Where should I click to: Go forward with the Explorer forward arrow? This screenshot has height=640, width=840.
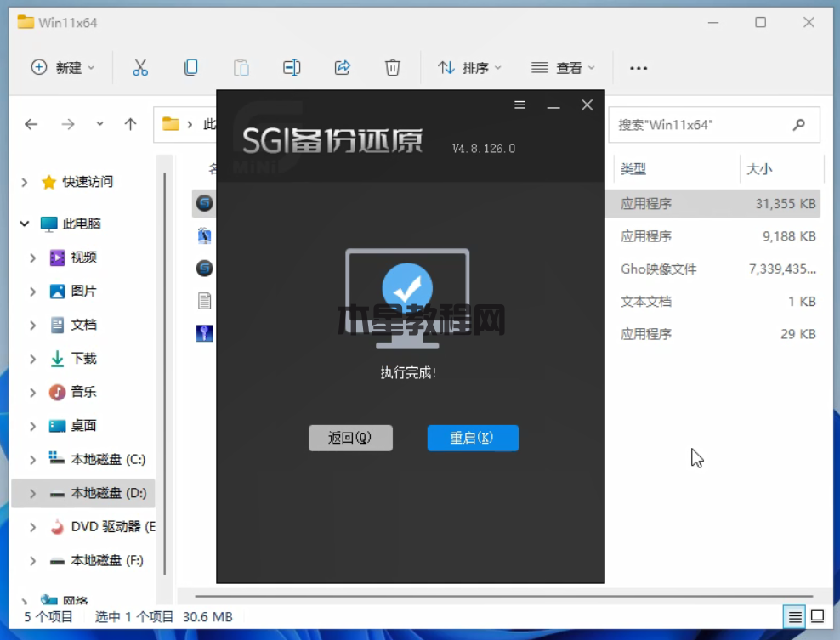pos(68,125)
